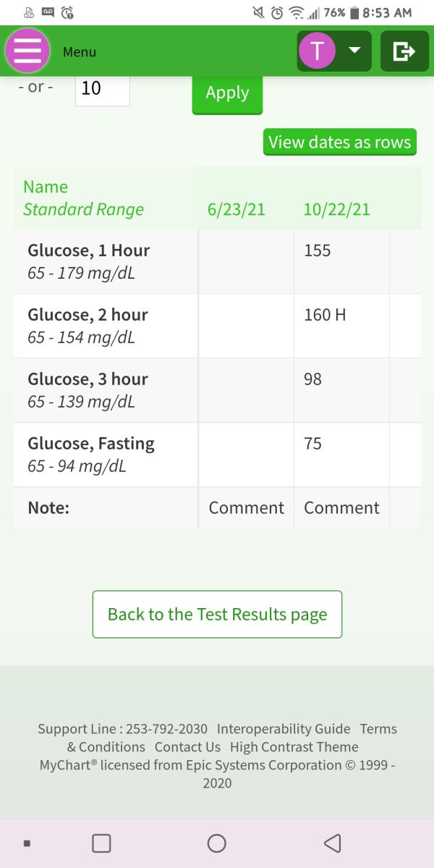434x868 pixels.
Task: Tap the purple T profile avatar
Action: (x=317, y=51)
